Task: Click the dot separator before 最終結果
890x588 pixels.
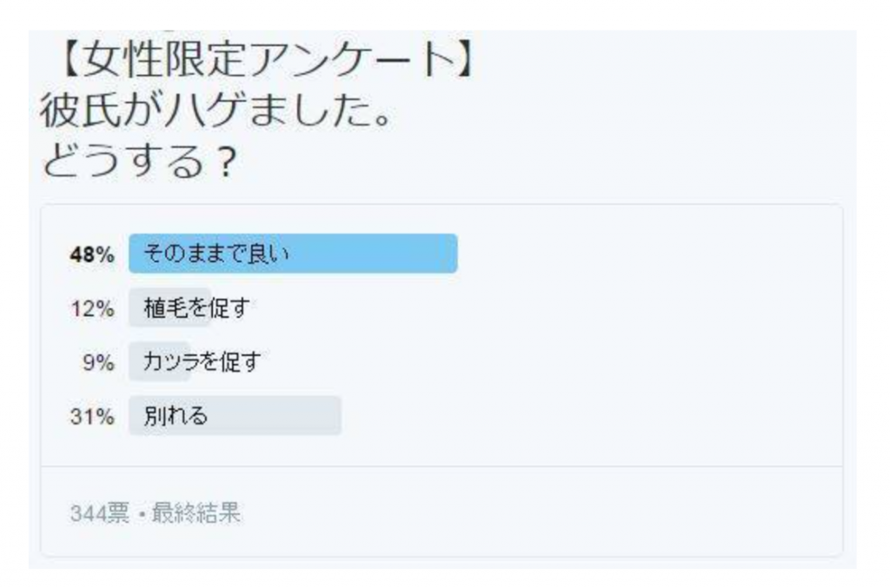Action: point(142,514)
